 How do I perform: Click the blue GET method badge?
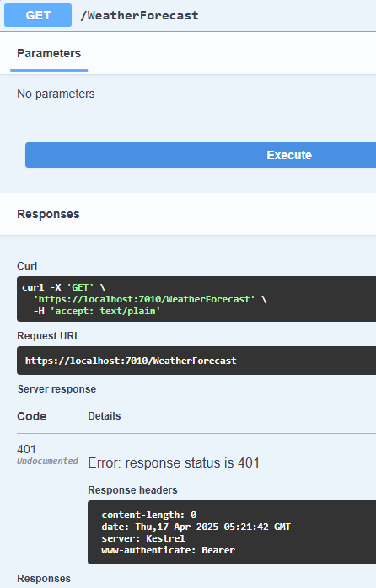click(38, 15)
